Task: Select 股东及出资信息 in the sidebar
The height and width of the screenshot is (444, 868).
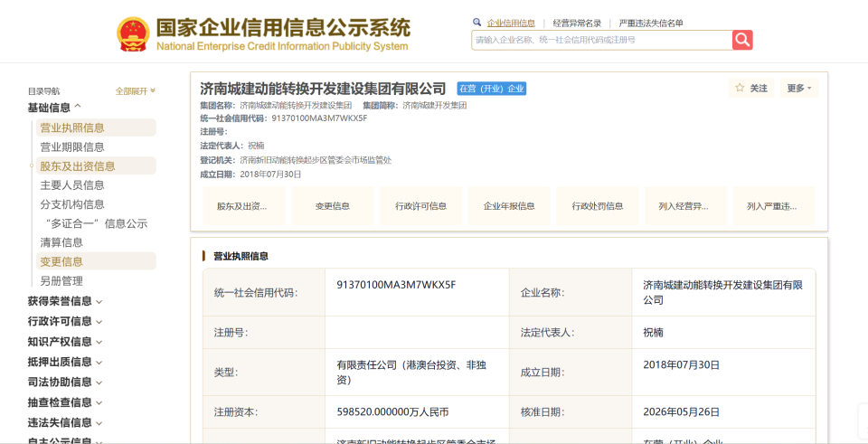Action: pyautogui.click(x=96, y=166)
